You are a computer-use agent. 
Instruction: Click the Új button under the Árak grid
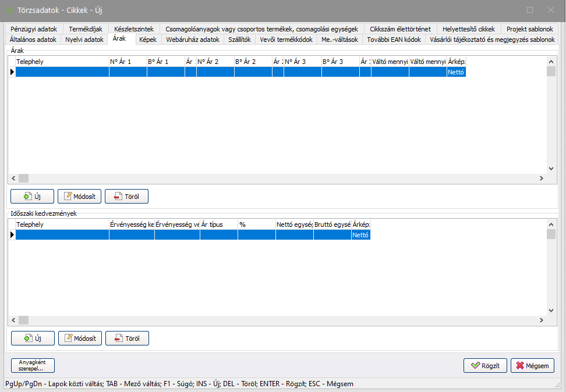(33, 196)
